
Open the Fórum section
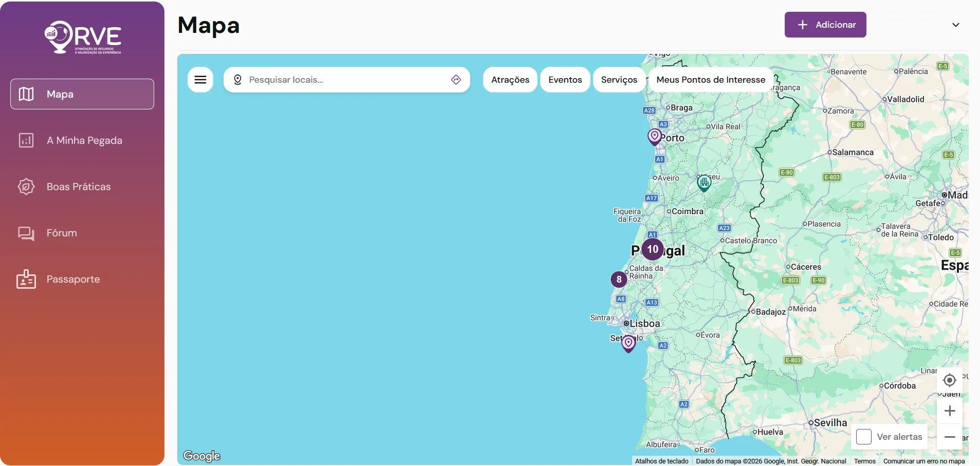click(x=82, y=233)
